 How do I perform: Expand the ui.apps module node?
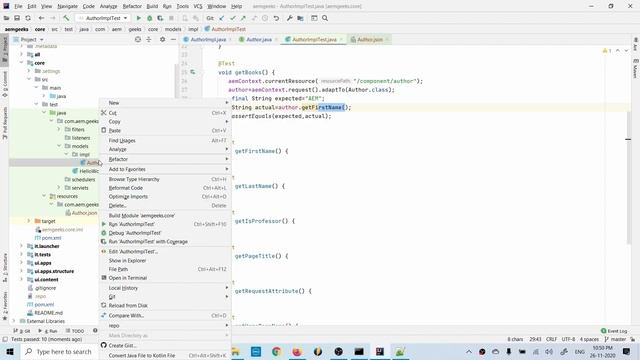(x=22, y=263)
